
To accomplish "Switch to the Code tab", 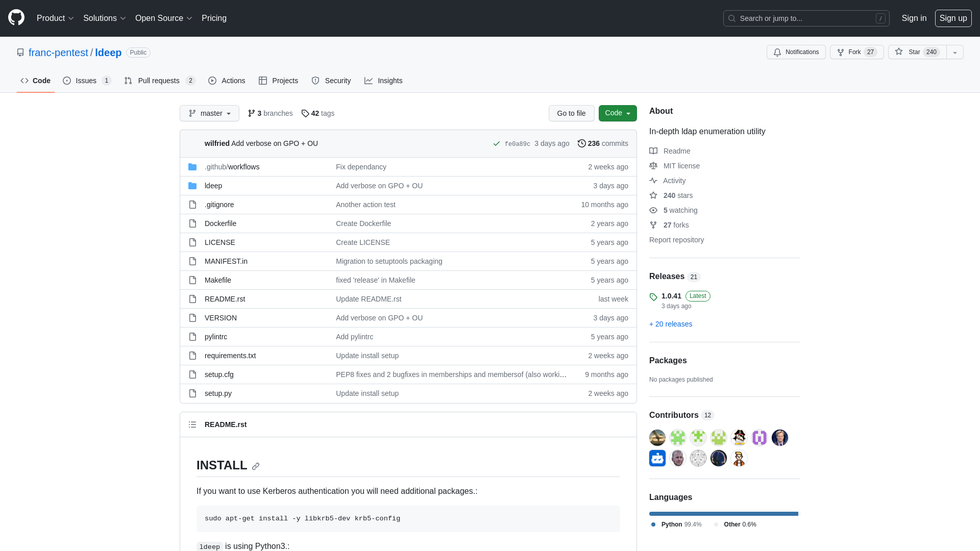I will pyautogui.click(x=36, y=81).
